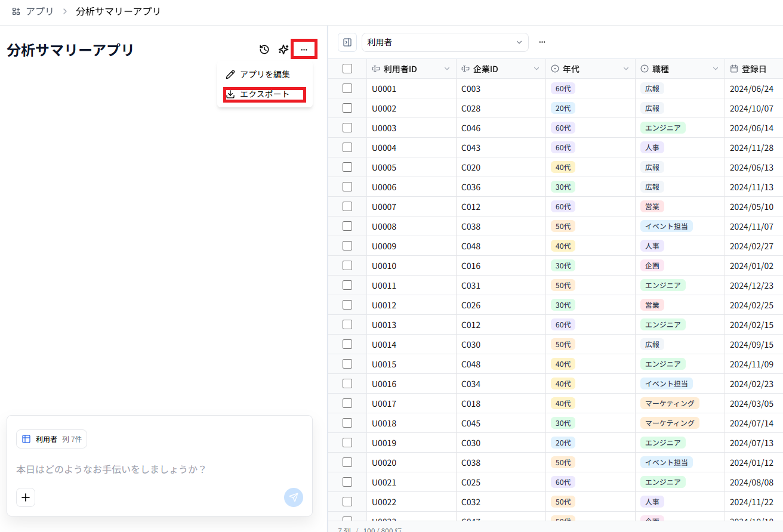Click the select-type icon in 年代 header
This screenshot has height=532, width=783.
pyautogui.click(x=555, y=69)
